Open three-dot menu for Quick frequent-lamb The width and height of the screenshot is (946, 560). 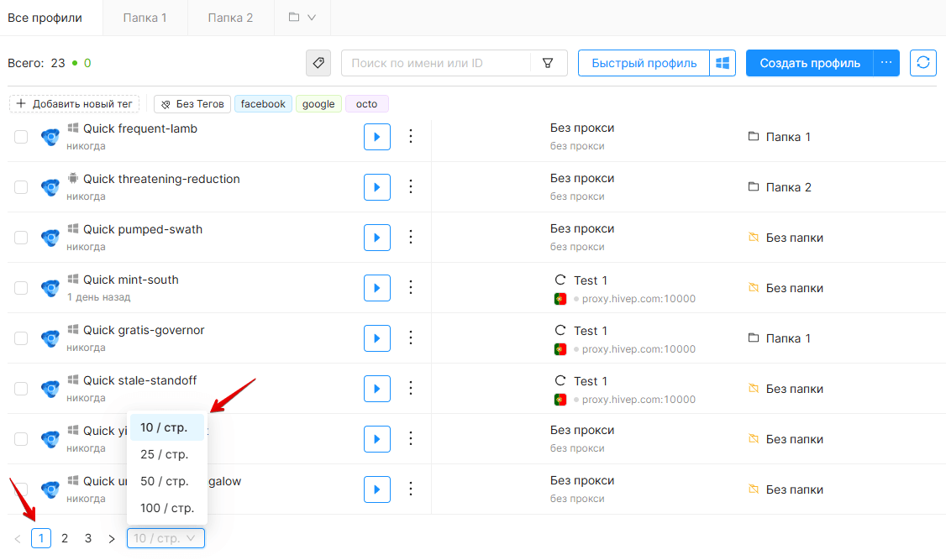point(411,136)
